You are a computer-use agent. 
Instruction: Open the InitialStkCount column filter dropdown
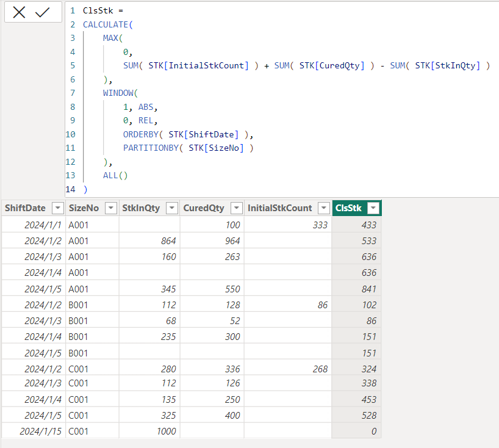(324, 208)
